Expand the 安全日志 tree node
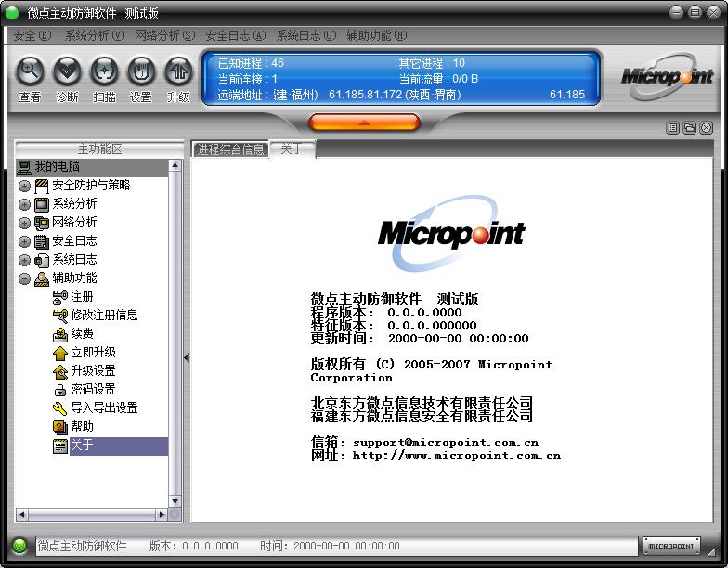 click(x=24, y=241)
